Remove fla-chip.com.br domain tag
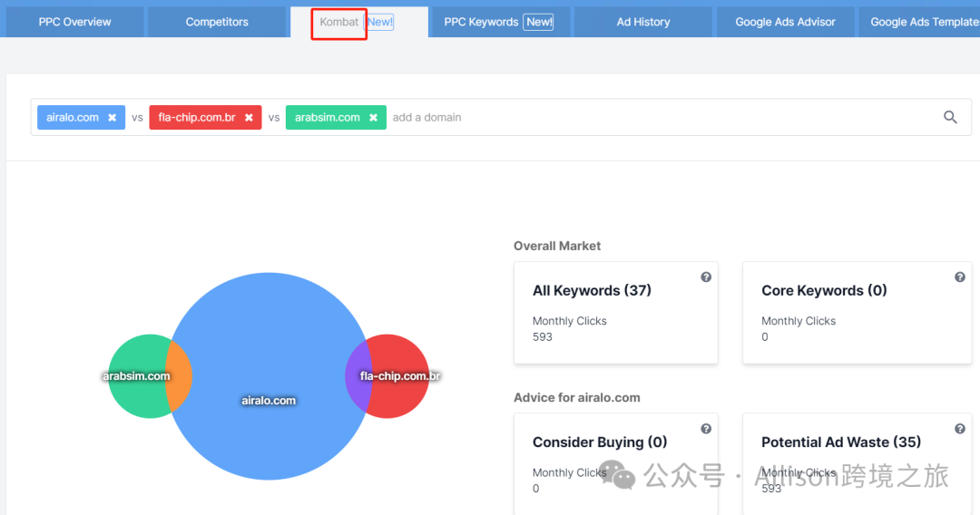 249,117
